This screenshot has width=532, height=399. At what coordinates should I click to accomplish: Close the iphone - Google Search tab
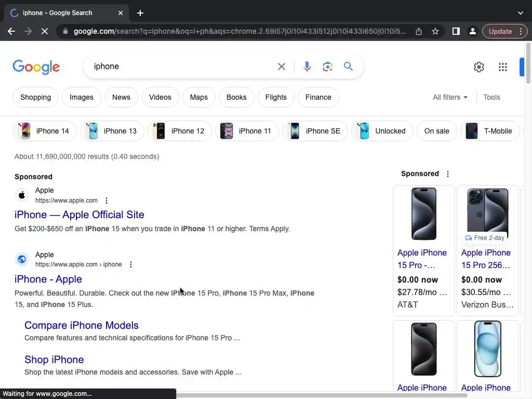[121, 13]
